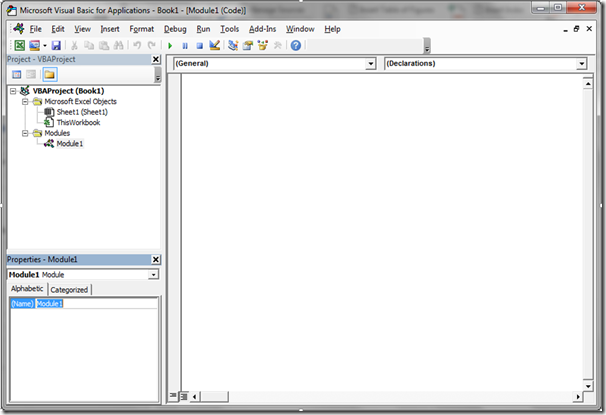
Task: Click the Reset stop icon
Action: tap(199, 46)
